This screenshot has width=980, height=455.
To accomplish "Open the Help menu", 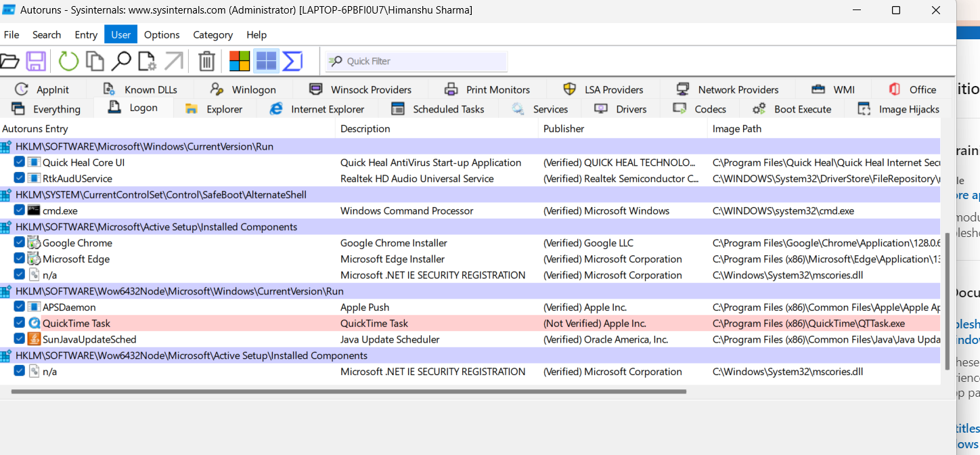I will point(257,35).
